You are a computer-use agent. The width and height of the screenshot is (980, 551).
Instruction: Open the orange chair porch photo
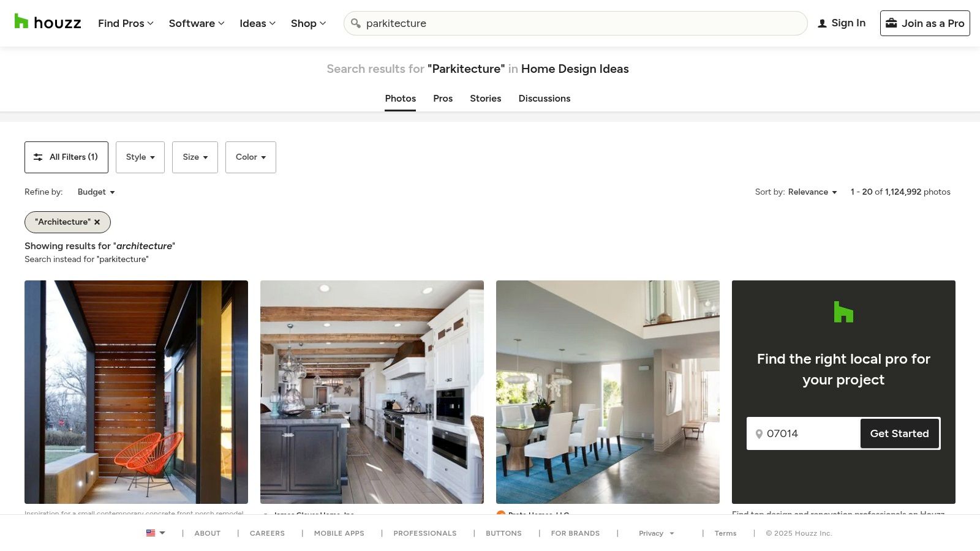point(136,392)
